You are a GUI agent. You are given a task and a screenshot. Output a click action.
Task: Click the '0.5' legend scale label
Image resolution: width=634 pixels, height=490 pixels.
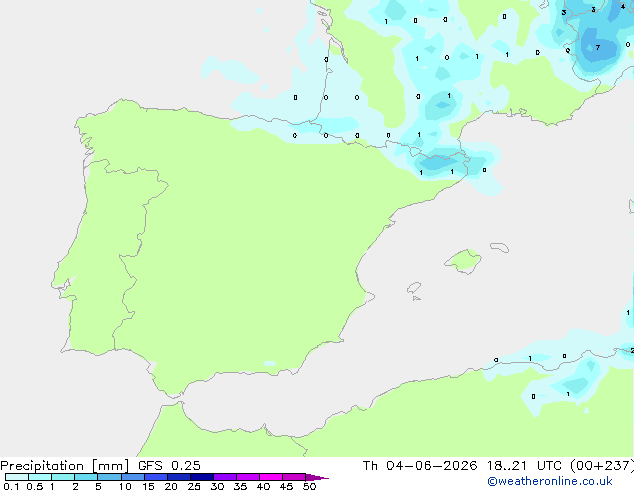[35, 486]
